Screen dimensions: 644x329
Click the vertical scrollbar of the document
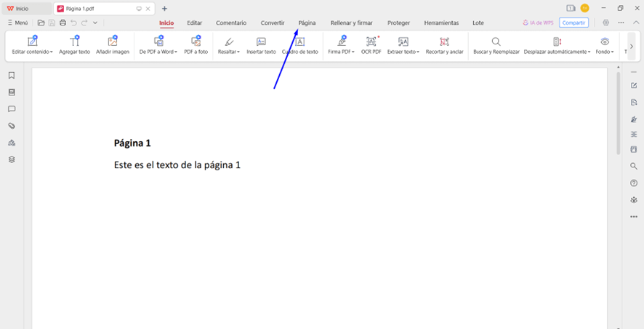tap(619, 116)
